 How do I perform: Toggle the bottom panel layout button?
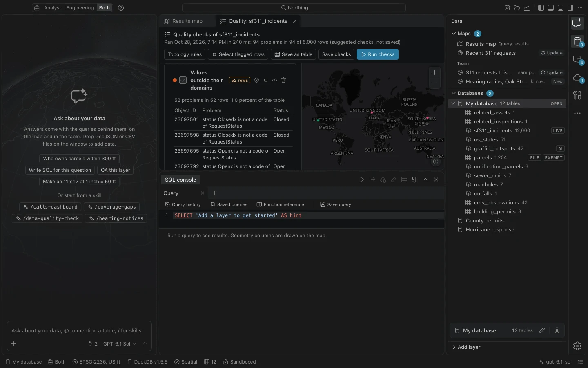tap(551, 8)
